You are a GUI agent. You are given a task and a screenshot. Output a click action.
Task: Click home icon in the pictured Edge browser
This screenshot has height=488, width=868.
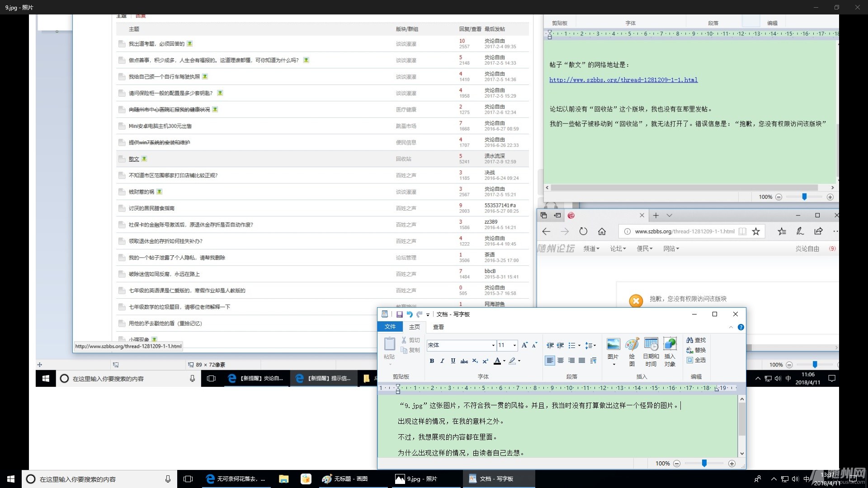coord(602,231)
